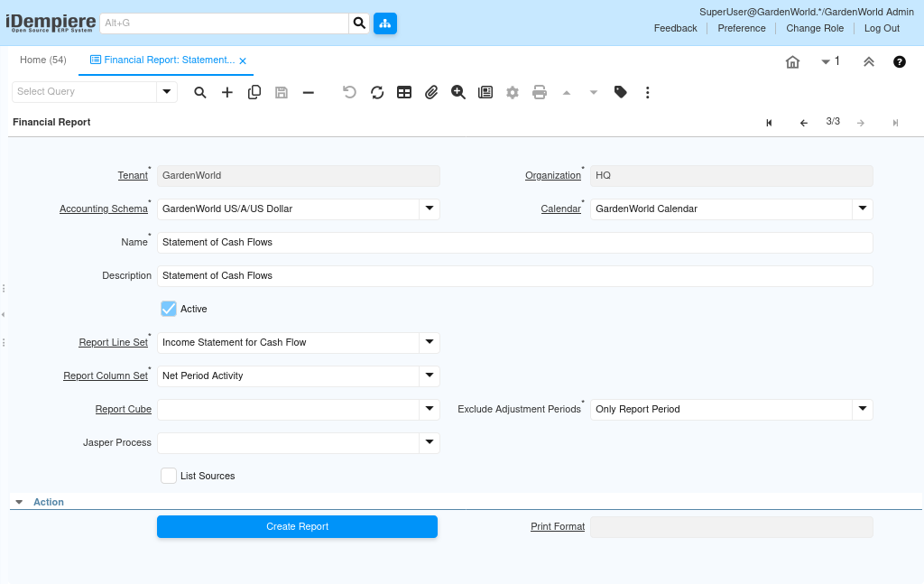924x584 pixels.
Task: Refresh the record with requery icon
Action: coord(377,93)
